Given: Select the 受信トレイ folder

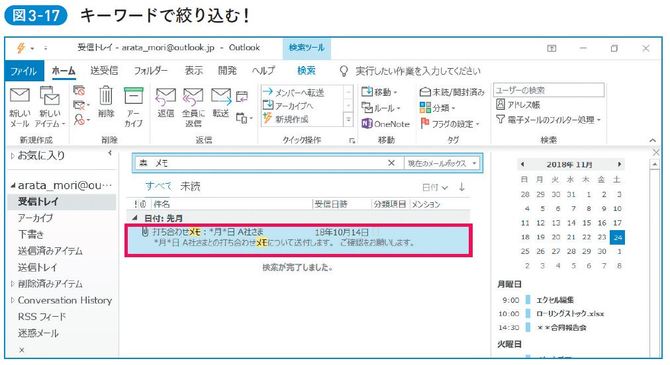Looking at the screenshot, I should [62, 202].
